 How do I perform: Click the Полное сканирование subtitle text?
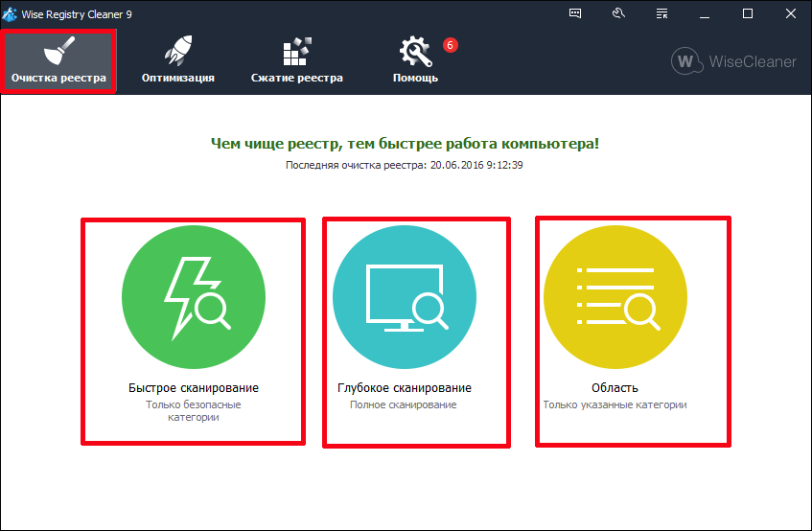pos(404,405)
